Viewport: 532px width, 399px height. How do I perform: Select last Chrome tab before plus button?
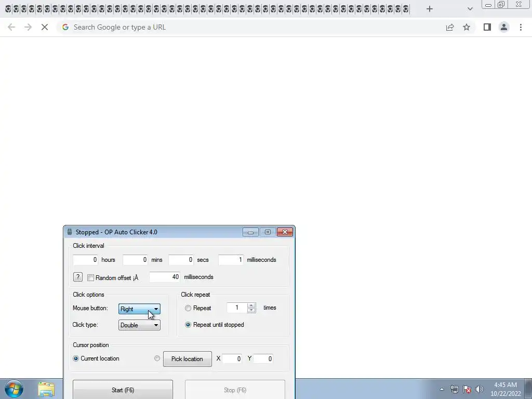(x=406, y=9)
